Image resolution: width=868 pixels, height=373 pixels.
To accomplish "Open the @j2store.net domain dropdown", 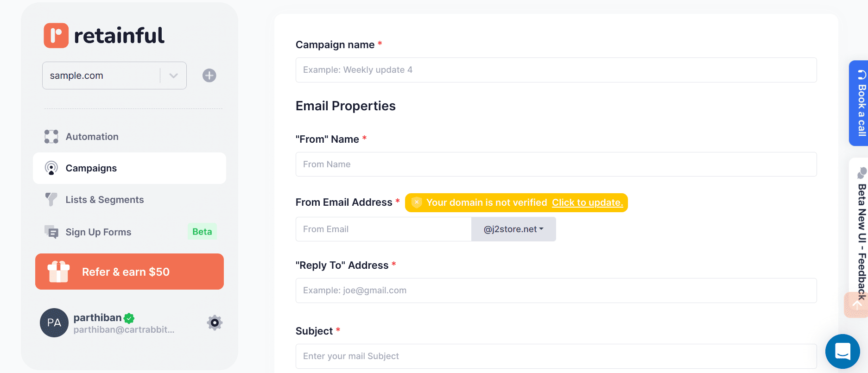I will [513, 229].
